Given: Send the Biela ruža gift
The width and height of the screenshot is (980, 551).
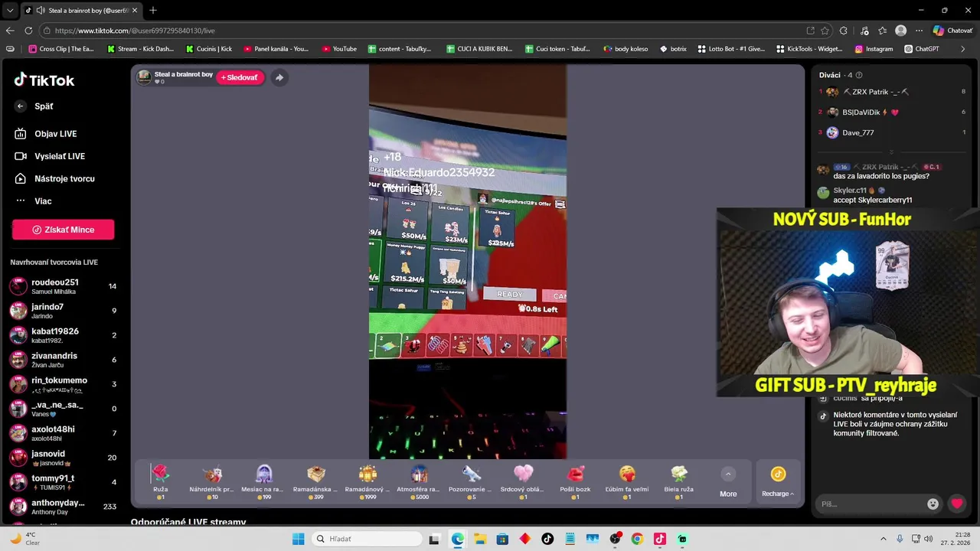Looking at the screenshot, I should (x=679, y=482).
